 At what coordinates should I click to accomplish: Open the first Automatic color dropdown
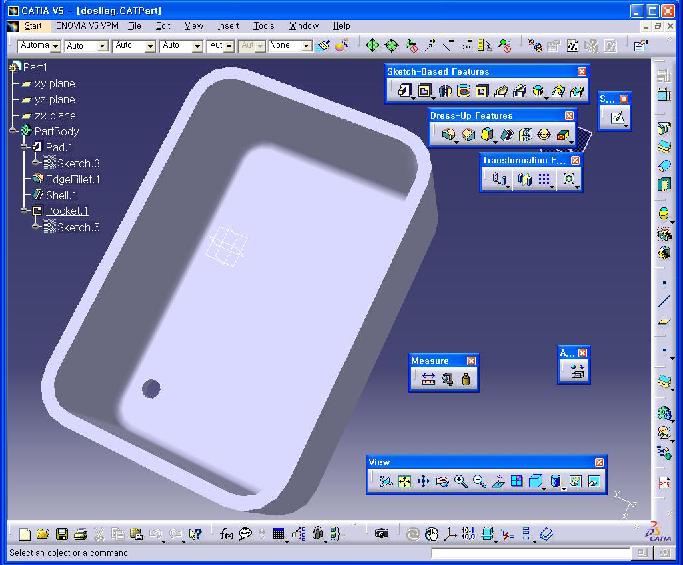coord(55,46)
